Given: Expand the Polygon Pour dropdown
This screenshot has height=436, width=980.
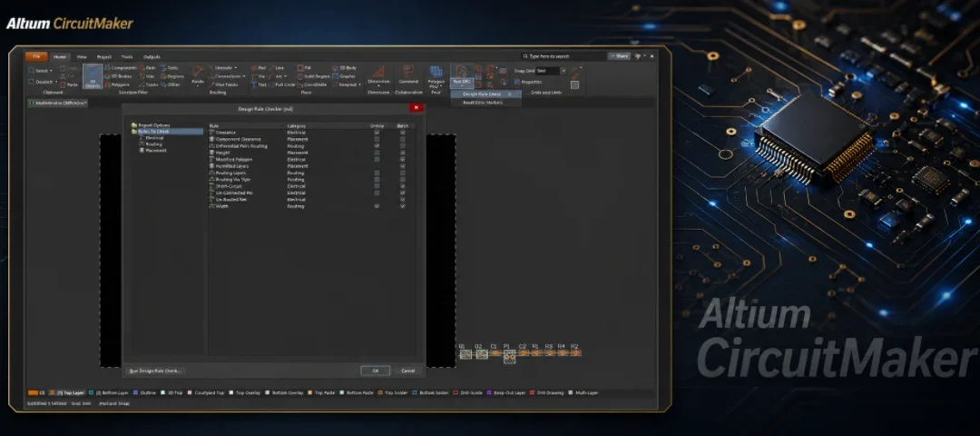Looking at the screenshot, I should (441, 86).
